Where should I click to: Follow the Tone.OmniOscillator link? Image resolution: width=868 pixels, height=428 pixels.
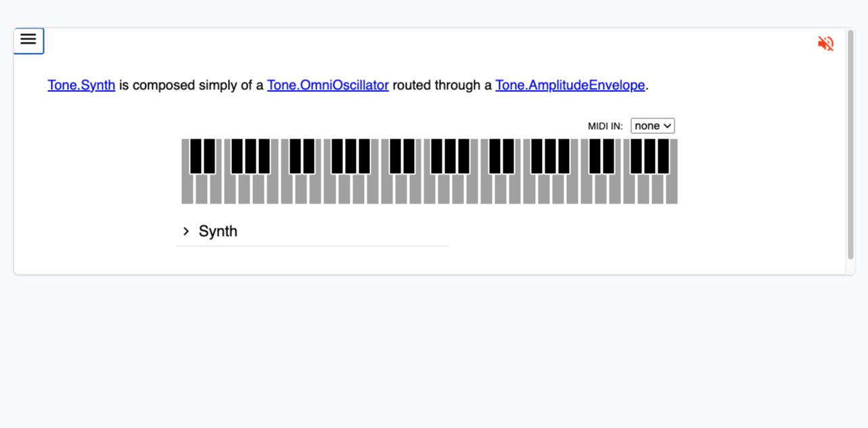[327, 85]
